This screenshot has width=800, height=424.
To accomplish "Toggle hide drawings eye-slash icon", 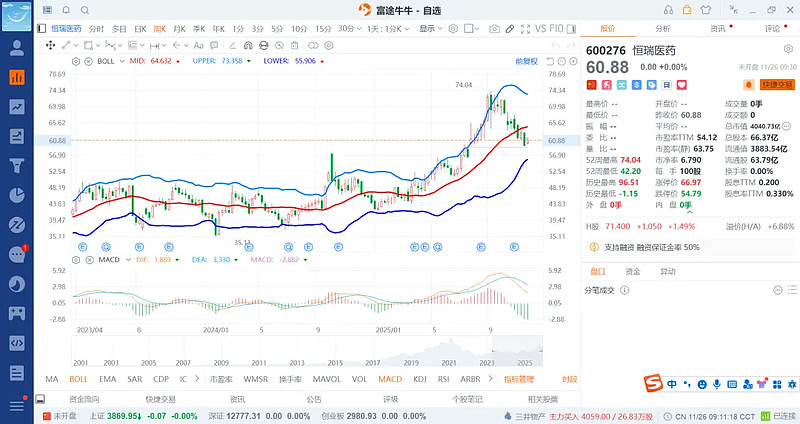I will (279, 45).
